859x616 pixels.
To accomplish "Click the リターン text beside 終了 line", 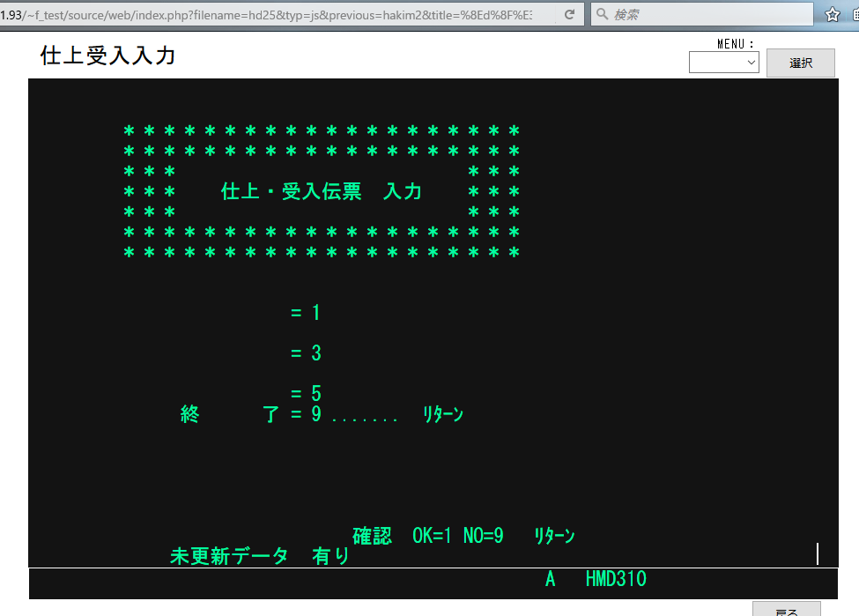I will click(x=442, y=415).
